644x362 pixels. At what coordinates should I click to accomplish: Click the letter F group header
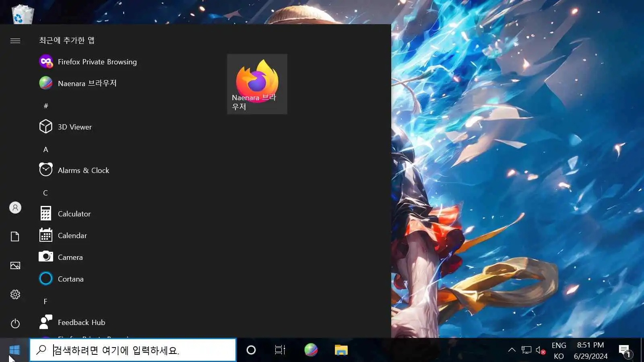[45, 301]
